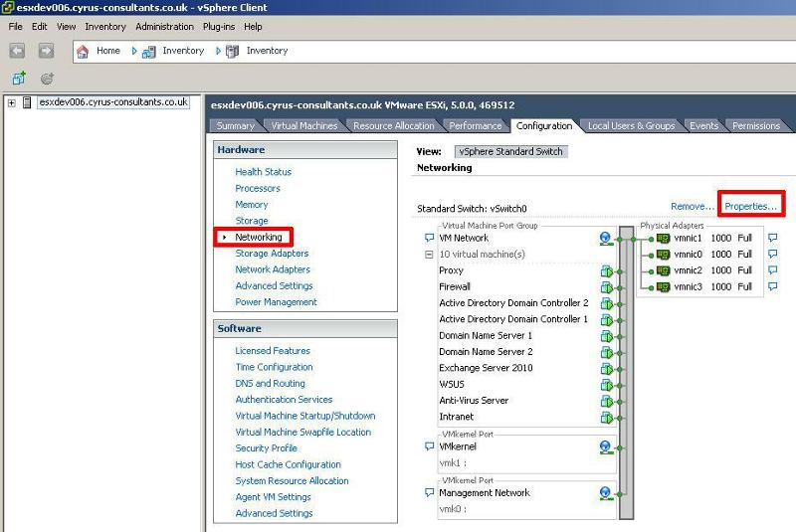This screenshot has height=532, width=796.
Task: Open Memory under Hardware
Action: (252, 205)
